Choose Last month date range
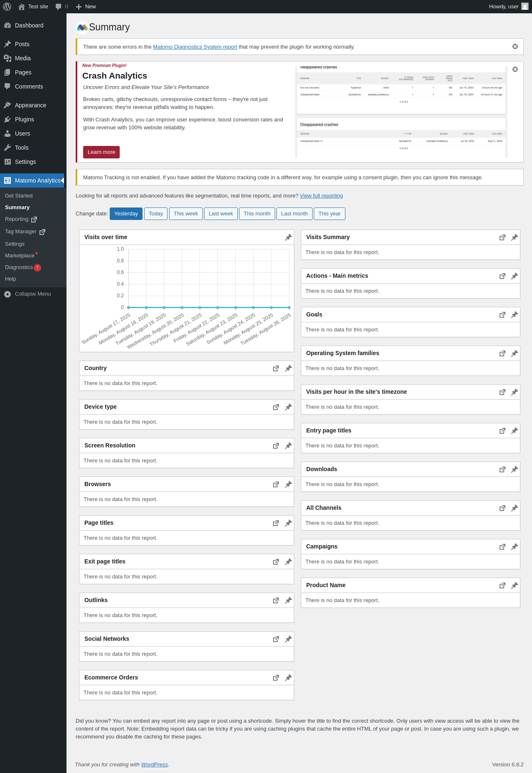 [x=294, y=214]
